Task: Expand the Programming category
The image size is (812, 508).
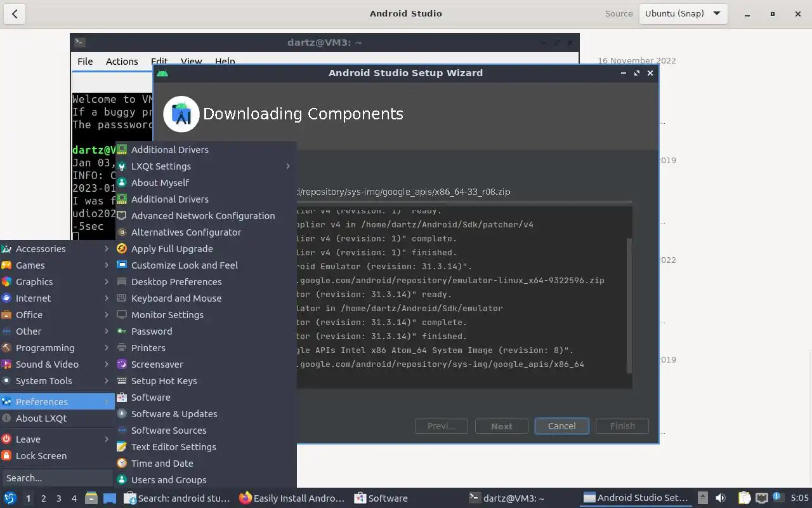Action: 57,347
